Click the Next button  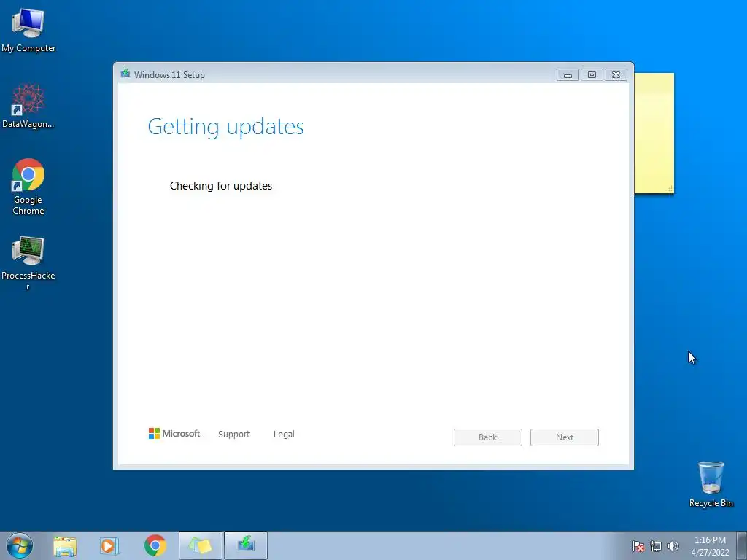[x=565, y=437]
